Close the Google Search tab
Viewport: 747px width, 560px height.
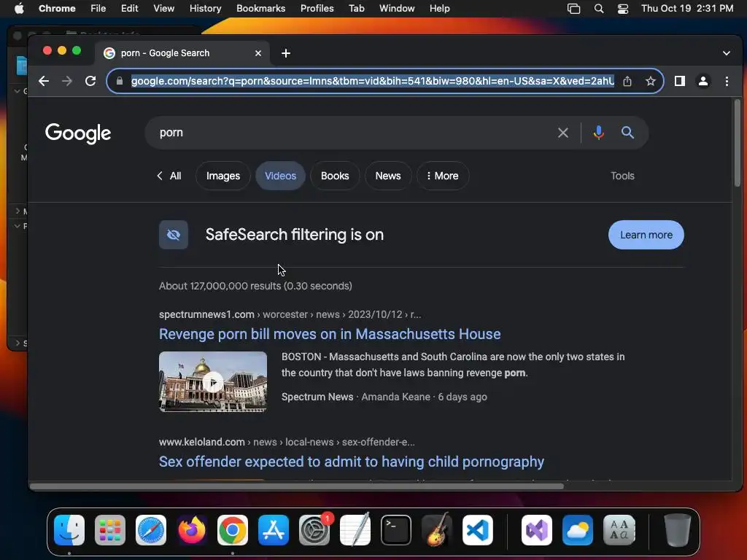click(x=258, y=53)
